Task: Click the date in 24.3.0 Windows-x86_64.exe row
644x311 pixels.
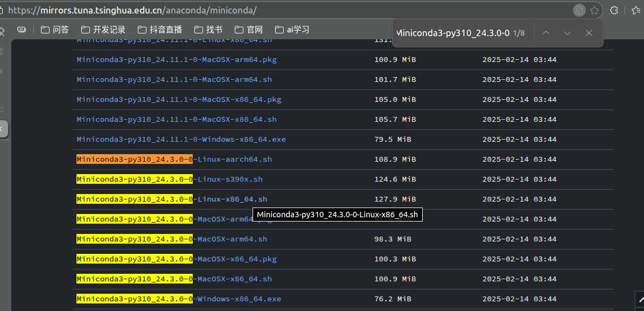Action: 520,299
